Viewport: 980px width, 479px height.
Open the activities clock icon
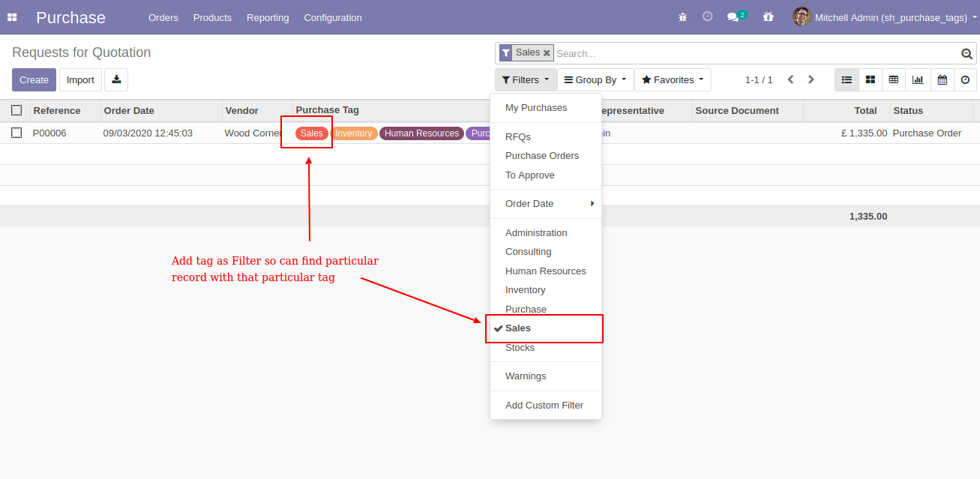(707, 16)
